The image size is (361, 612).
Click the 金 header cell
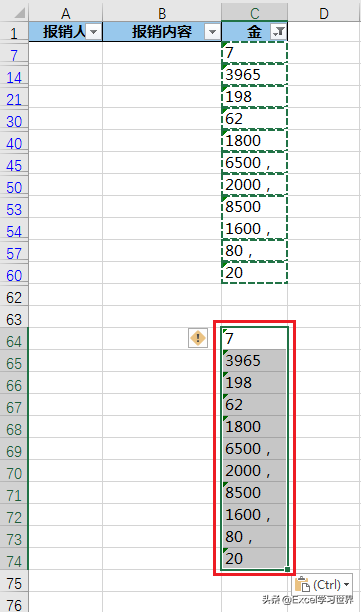254,32
